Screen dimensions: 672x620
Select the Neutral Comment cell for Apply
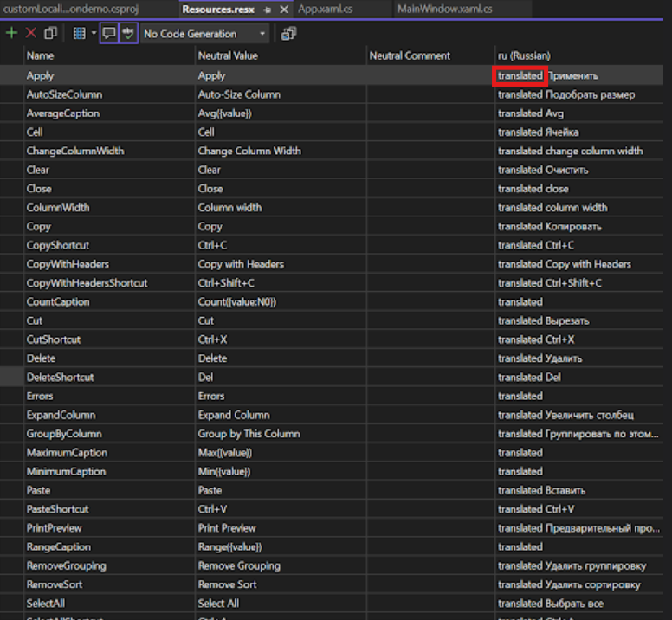click(430, 76)
